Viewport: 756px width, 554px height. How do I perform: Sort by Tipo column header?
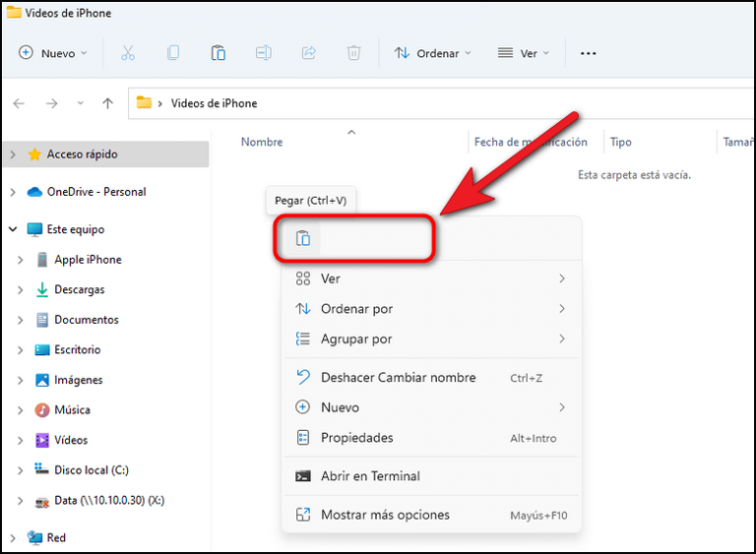pyautogui.click(x=620, y=142)
